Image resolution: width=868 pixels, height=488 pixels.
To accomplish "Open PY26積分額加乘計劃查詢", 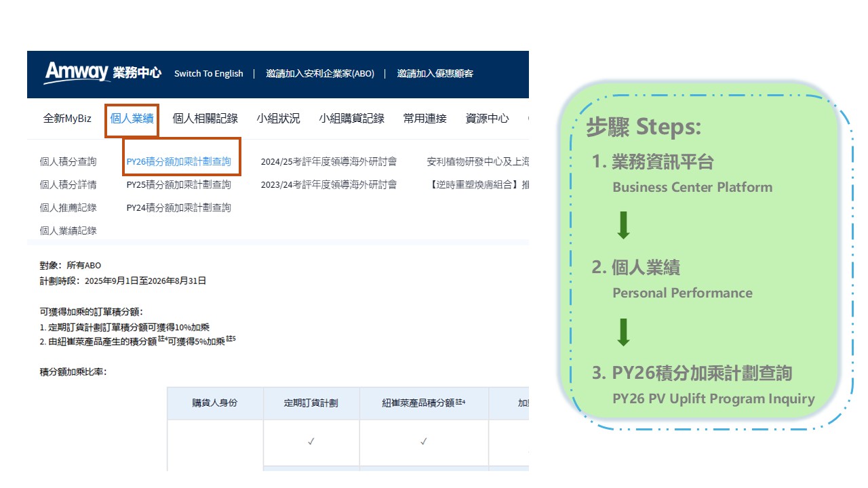I will tap(180, 161).
